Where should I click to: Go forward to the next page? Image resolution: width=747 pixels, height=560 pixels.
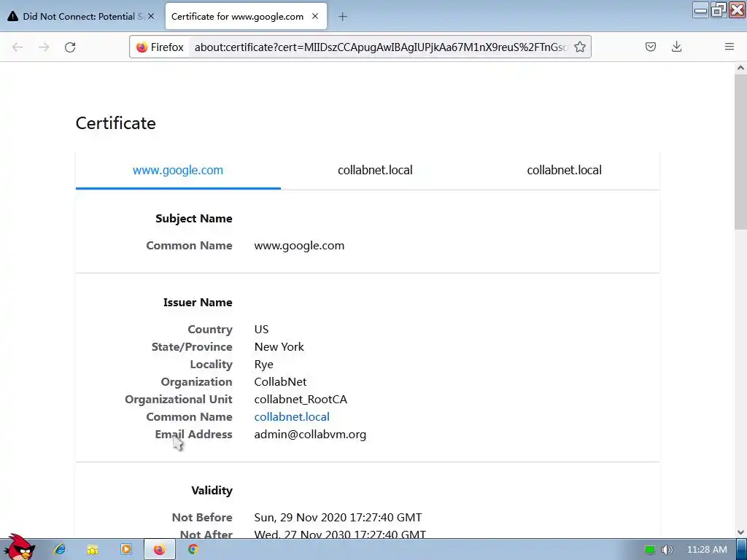pos(44,47)
